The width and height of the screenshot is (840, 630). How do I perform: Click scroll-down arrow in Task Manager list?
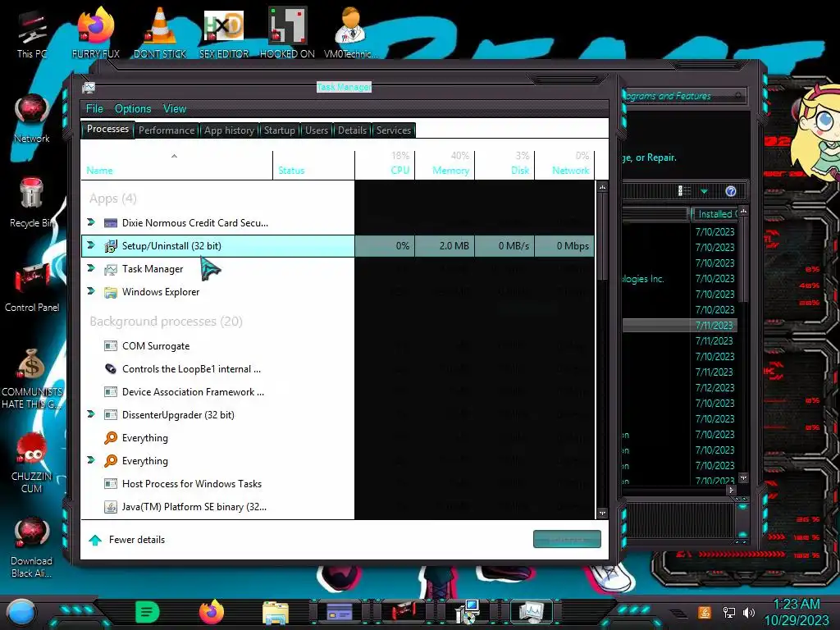[x=603, y=513]
